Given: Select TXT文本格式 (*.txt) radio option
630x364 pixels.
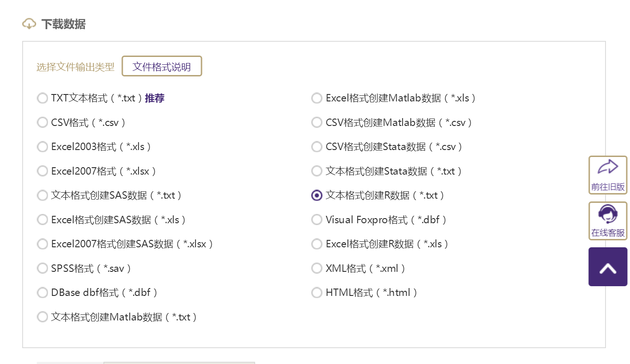Looking at the screenshot, I should (x=42, y=98).
